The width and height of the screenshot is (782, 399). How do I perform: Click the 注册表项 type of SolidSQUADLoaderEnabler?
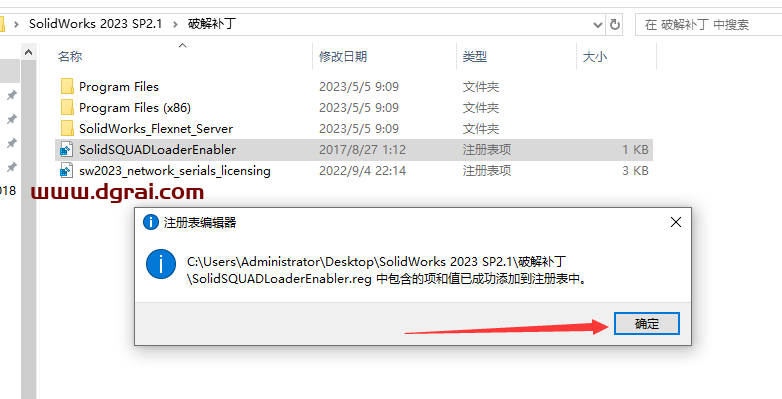click(x=487, y=150)
